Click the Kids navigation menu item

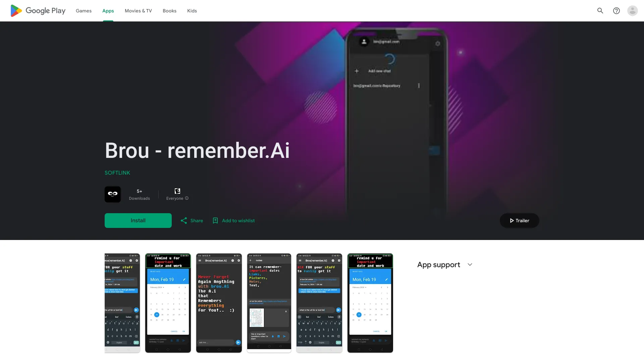(x=192, y=11)
